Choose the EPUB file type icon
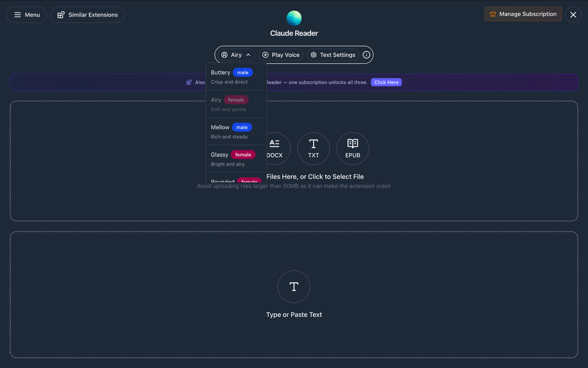 point(353,149)
